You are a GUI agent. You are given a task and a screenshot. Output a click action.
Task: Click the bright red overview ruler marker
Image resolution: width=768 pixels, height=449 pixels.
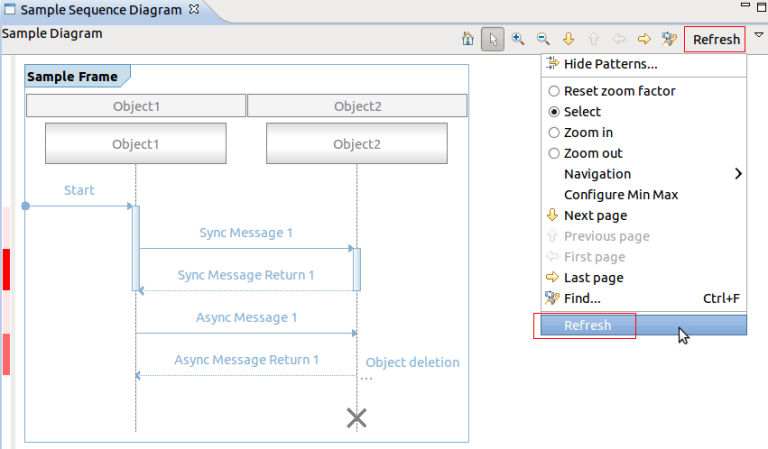6,269
